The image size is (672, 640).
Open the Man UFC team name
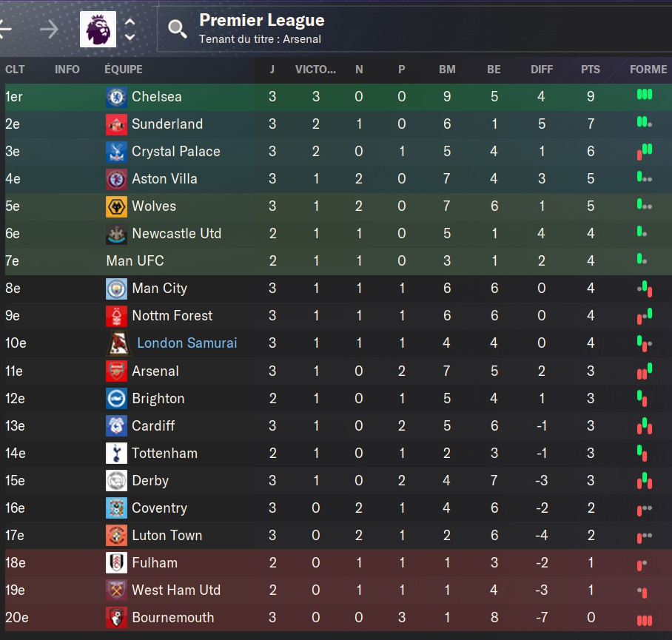[x=135, y=261]
